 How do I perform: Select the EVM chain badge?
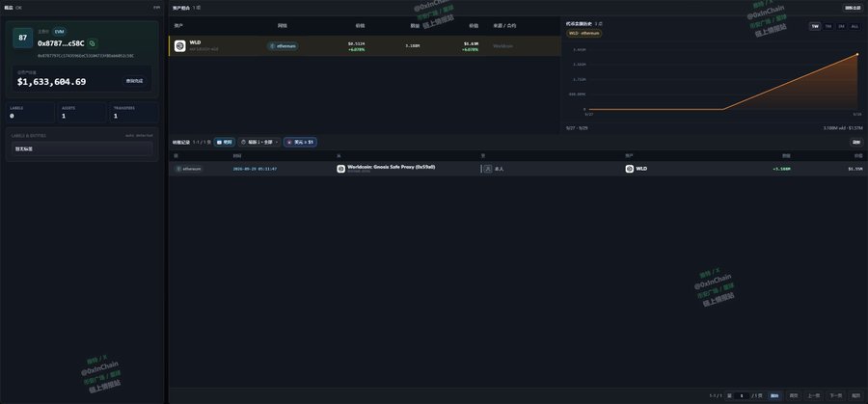coord(59,32)
